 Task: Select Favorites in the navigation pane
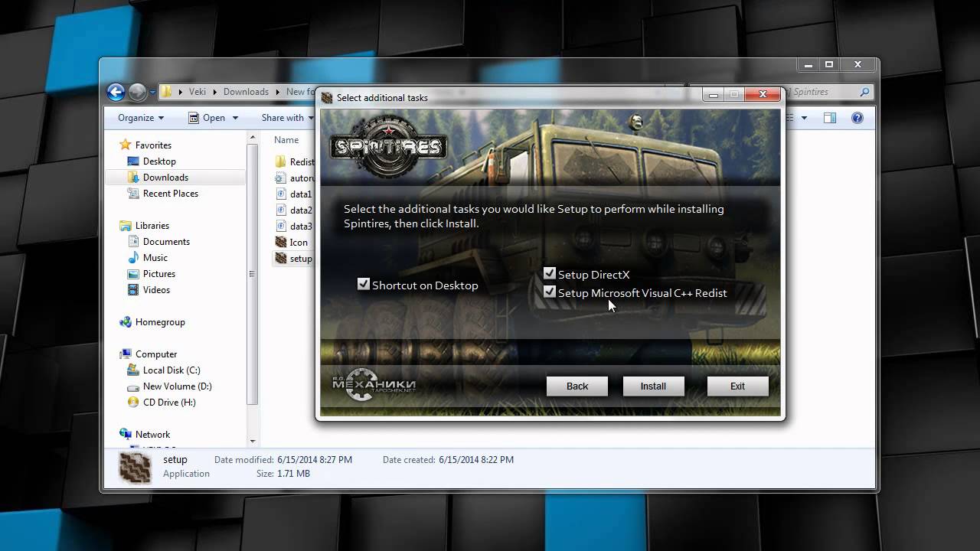coord(153,145)
